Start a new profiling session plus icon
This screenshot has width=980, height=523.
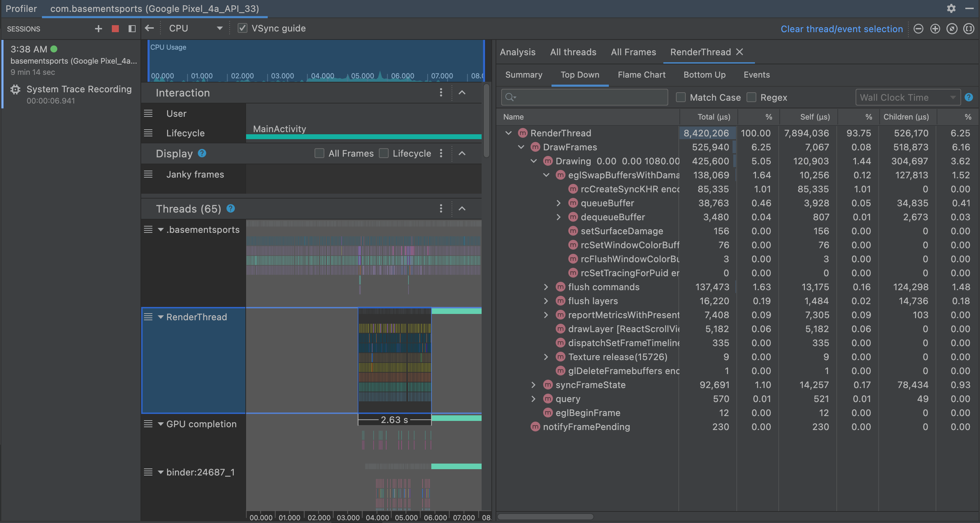point(98,29)
